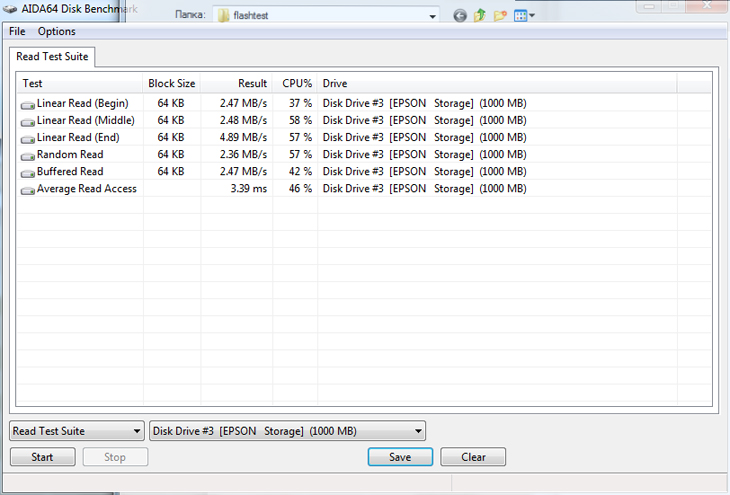
Task: Open the view menu icon dropdown
Action: (524, 16)
